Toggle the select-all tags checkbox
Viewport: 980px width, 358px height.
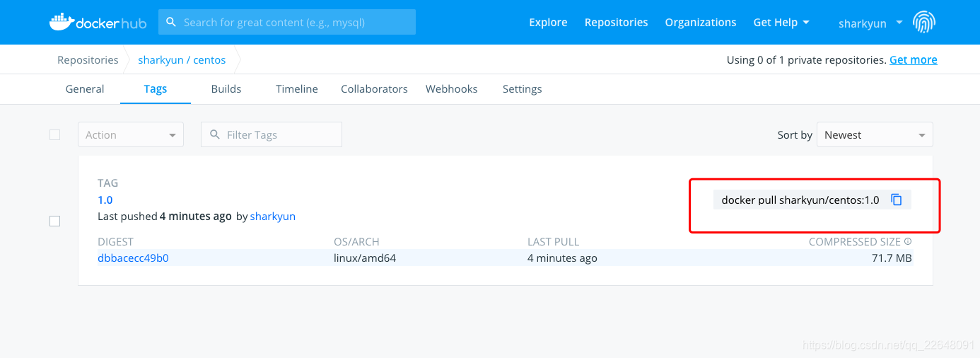(54, 134)
